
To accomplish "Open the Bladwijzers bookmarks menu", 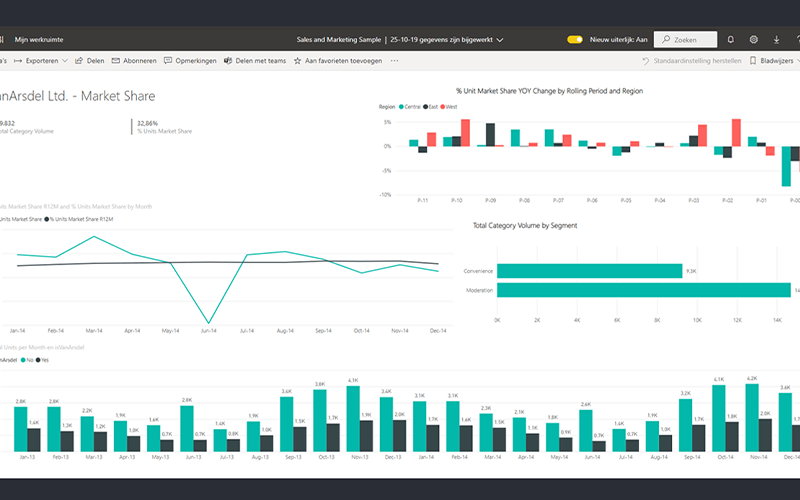I will tap(774, 60).
